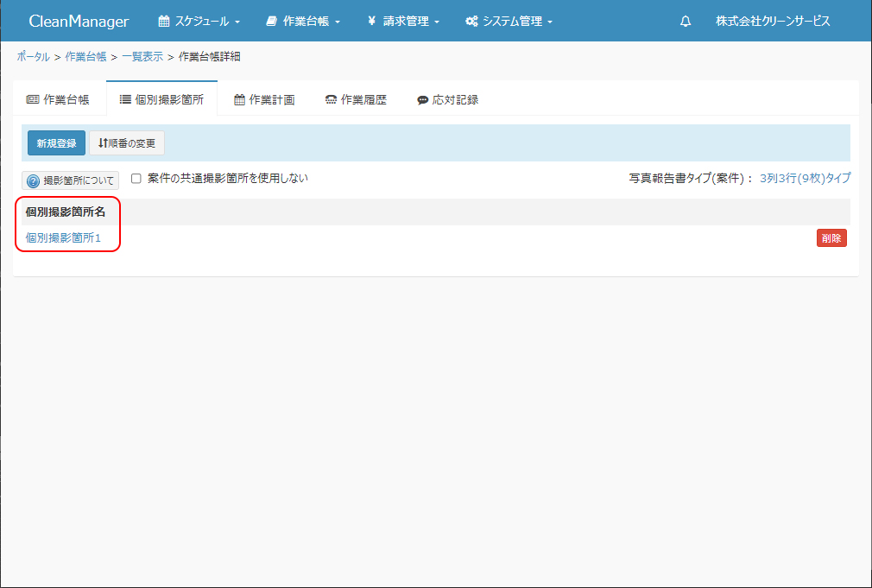Image resolution: width=872 pixels, height=588 pixels.
Task: Open 株式会社クリーンサービス account menu
Action: [773, 22]
